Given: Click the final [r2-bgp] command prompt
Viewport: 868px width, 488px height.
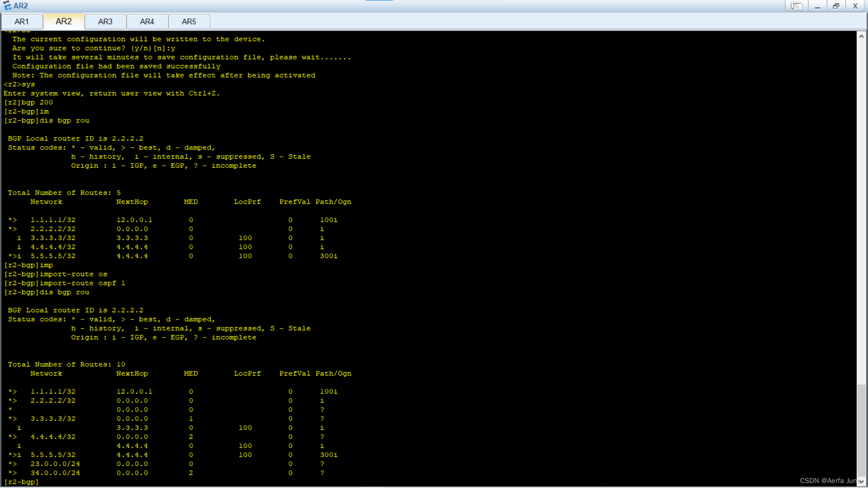Looking at the screenshot, I should coord(21,482).
